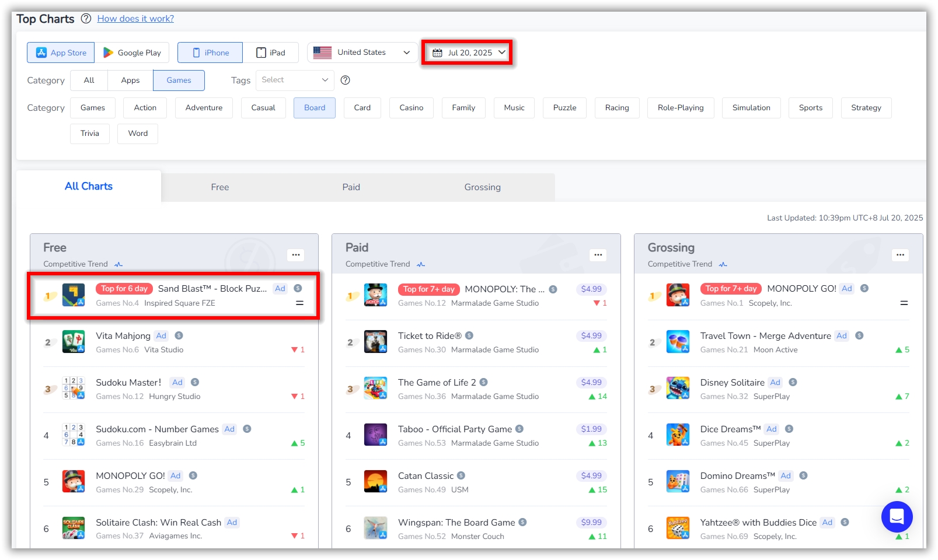Open the 'How does it work?' link
Viewport: 938px width, 560px height.
(135, 19)
